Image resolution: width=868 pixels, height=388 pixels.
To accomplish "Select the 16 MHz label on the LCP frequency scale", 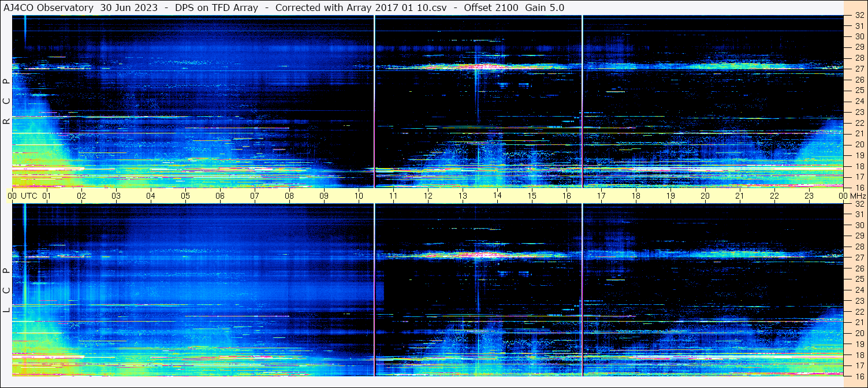I will coord(859,376).
